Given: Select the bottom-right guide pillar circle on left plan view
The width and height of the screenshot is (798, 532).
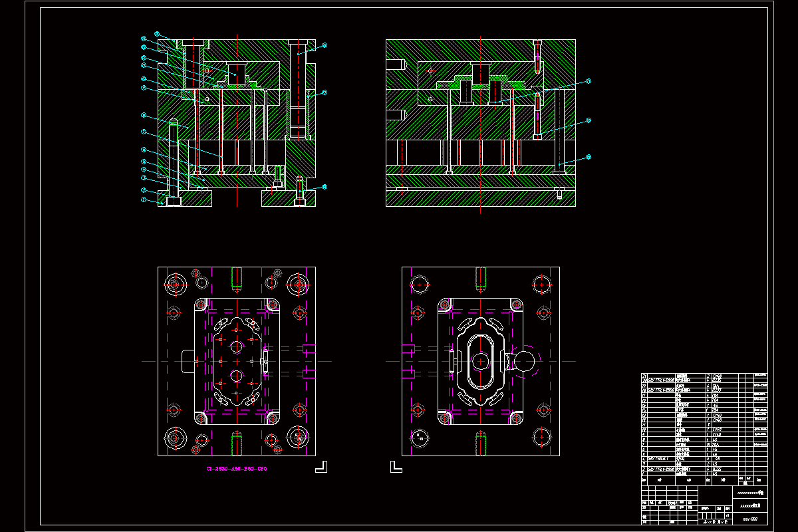Looking at the screenshot, I should click(299, 438).
